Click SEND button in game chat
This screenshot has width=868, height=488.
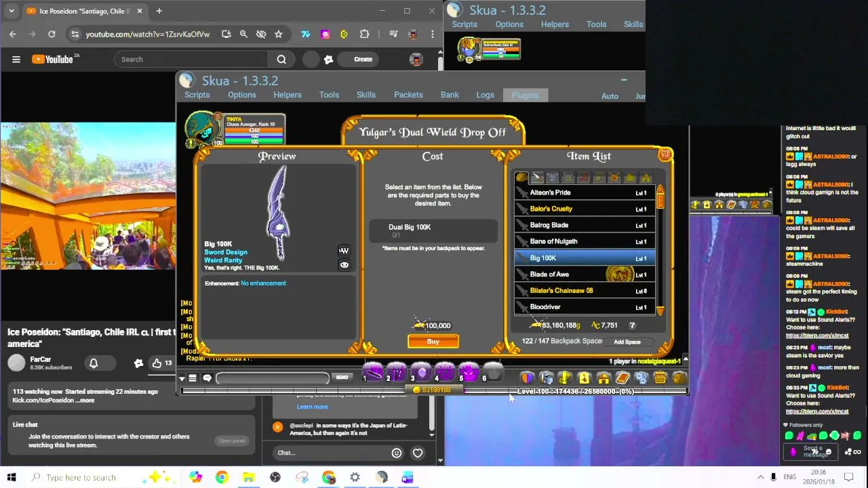(x=342, y=378)
